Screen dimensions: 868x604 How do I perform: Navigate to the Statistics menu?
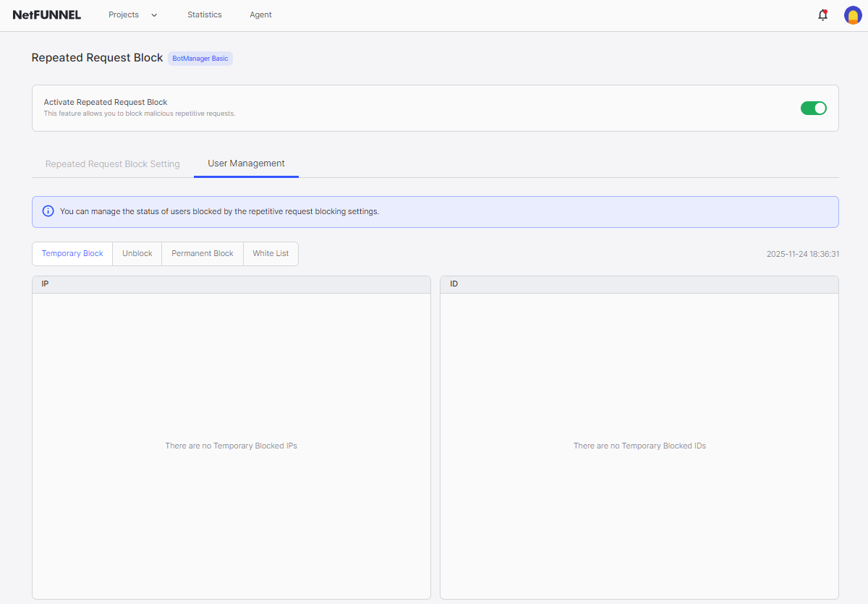[x=205, y=14]
